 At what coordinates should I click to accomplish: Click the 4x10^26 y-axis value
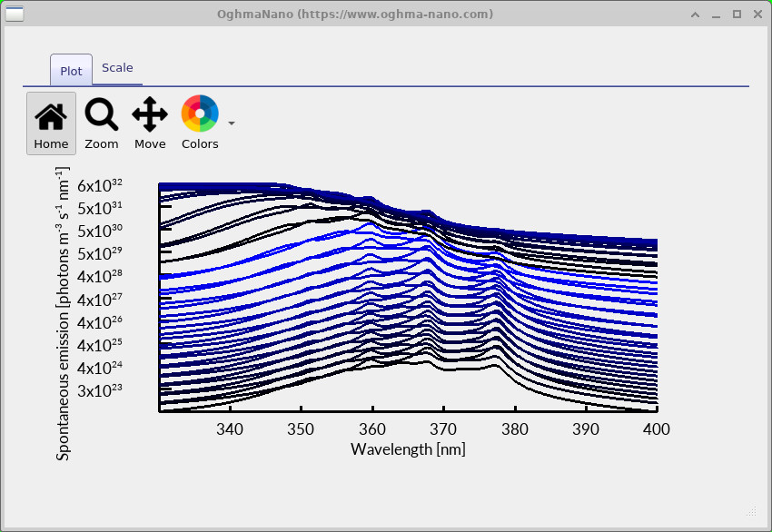pyautogui.click(x=100, y=322)
